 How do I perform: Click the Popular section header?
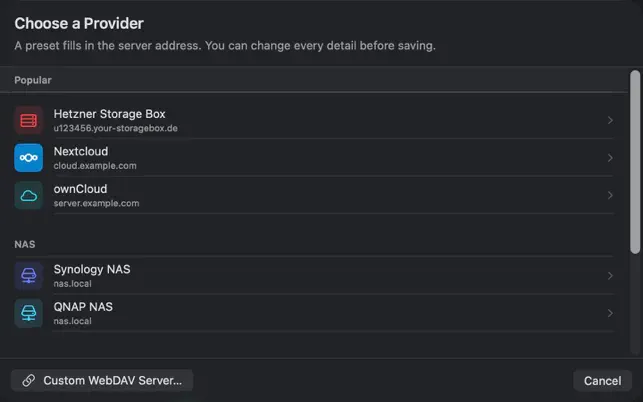(33, 80)
